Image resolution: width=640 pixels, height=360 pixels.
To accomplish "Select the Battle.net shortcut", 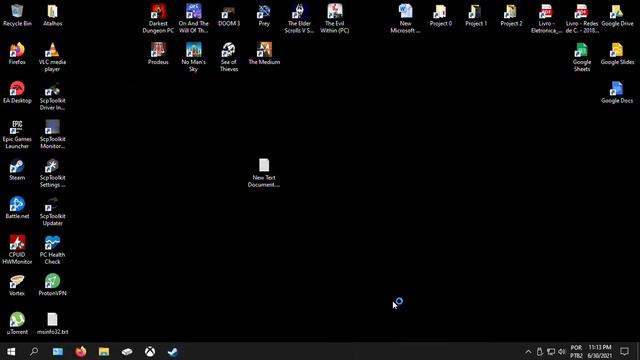I will [17, 208].
